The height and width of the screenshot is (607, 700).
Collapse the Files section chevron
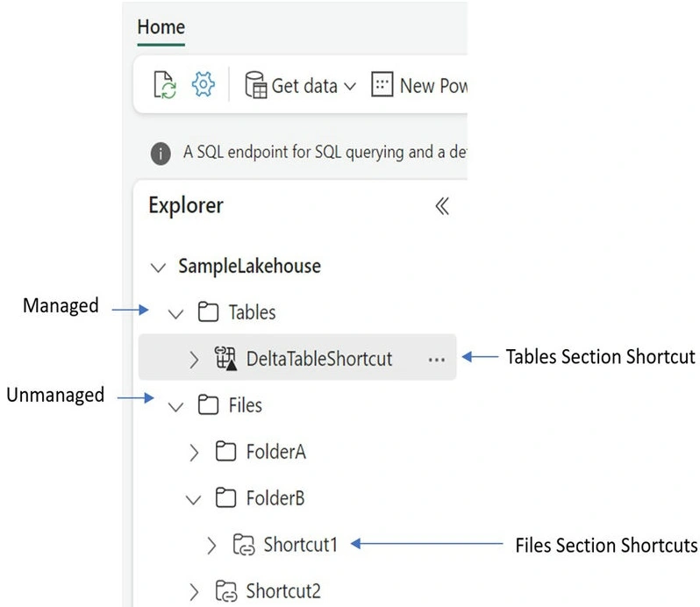coord(175,407)
